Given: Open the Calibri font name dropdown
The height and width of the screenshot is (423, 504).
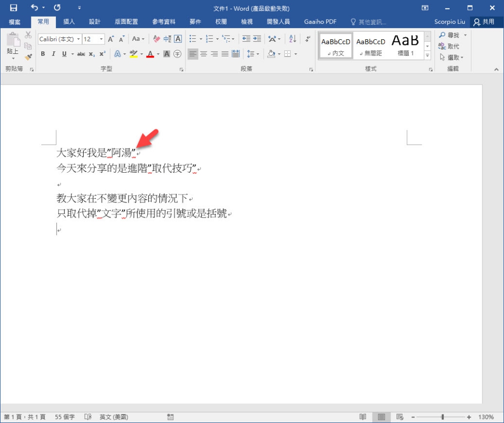Looking at the screenshot, I should click(78, 39).
